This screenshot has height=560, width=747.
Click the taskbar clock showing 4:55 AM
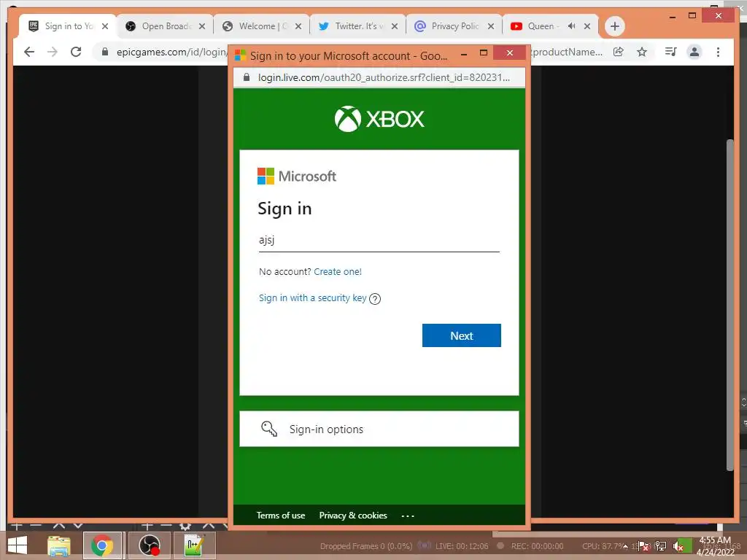point(715,546)
